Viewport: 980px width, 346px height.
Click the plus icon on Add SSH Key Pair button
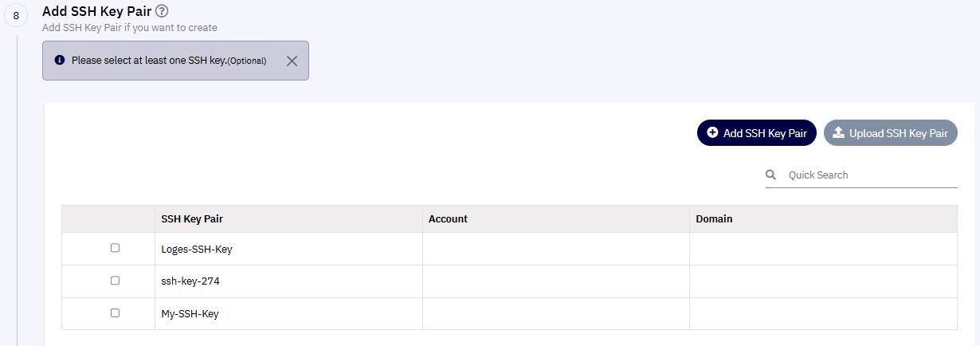[712, 133]
